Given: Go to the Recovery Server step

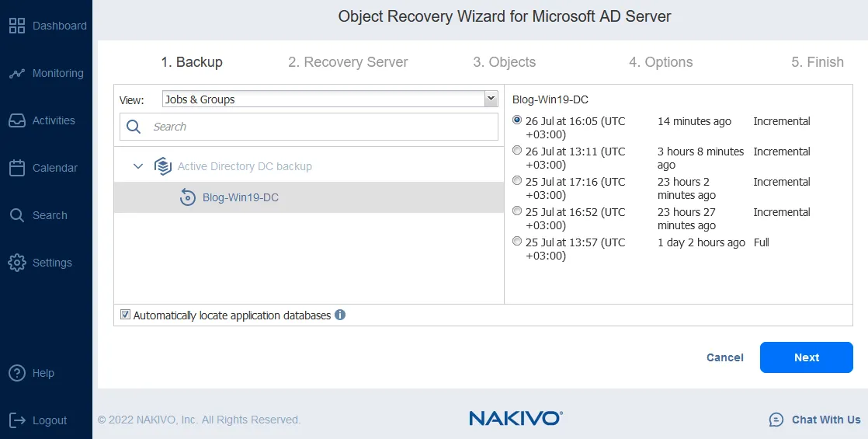Looking at the screenshot, I should pos(348,62).
